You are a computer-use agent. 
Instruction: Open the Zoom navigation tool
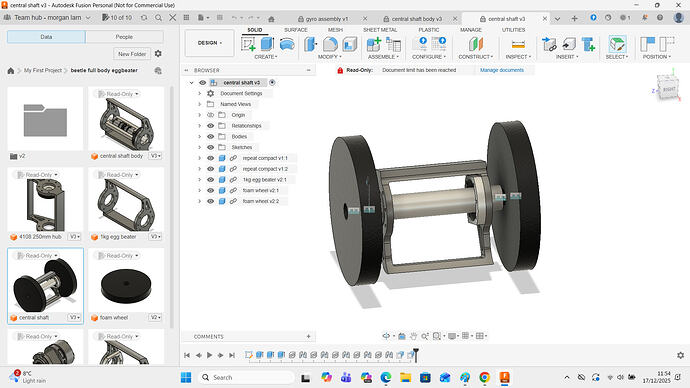425,336
